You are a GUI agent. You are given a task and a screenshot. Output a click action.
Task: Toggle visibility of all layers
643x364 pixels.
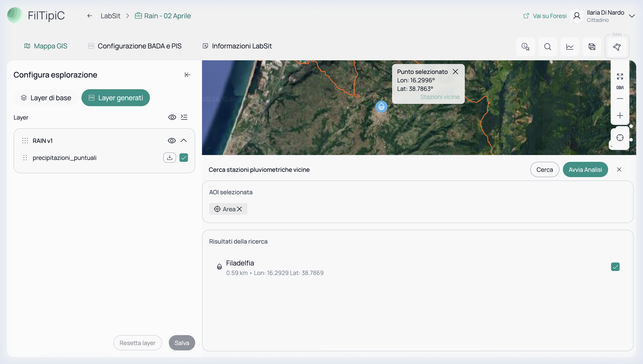pos(172,117)
